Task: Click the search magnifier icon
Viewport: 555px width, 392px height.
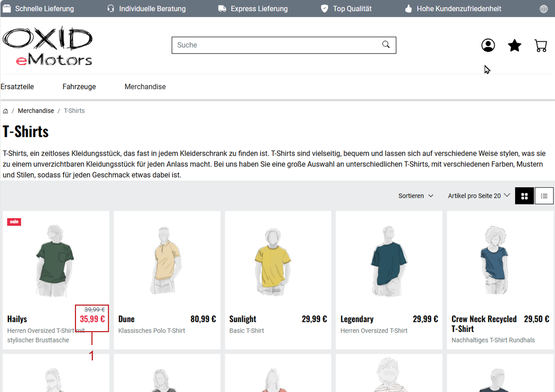Action: tap(386, 44)
